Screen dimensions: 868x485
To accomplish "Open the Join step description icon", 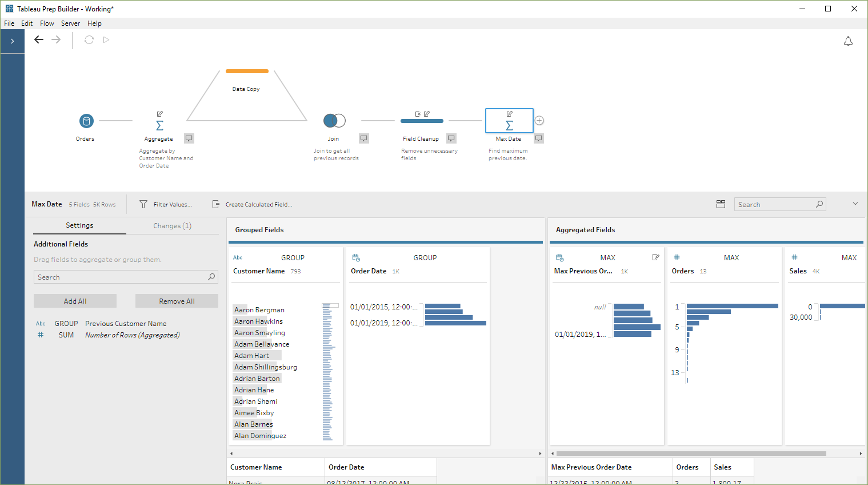I will pos(364,138).
